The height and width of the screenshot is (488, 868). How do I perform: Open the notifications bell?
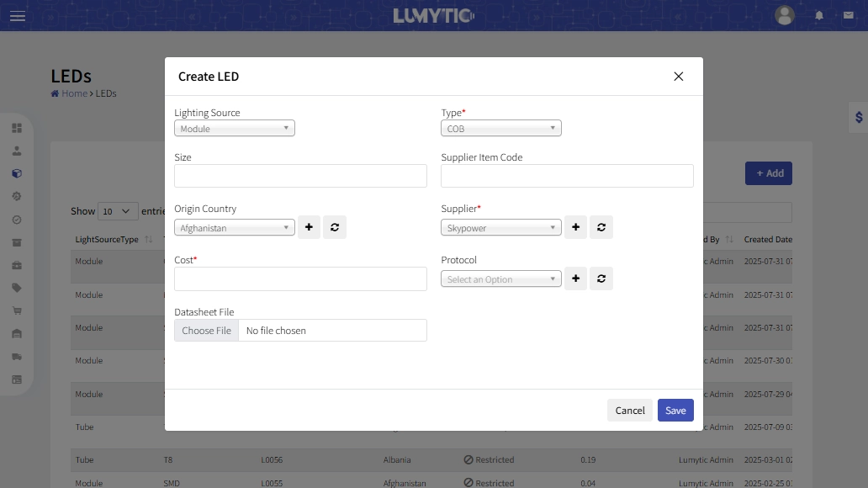819,16
